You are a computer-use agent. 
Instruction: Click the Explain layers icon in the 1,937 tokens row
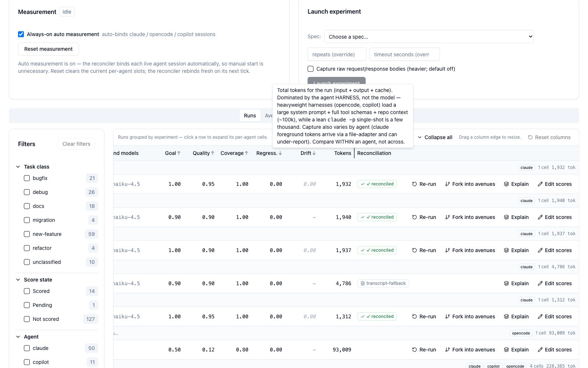pyautogui.click(x=506, y=250)
